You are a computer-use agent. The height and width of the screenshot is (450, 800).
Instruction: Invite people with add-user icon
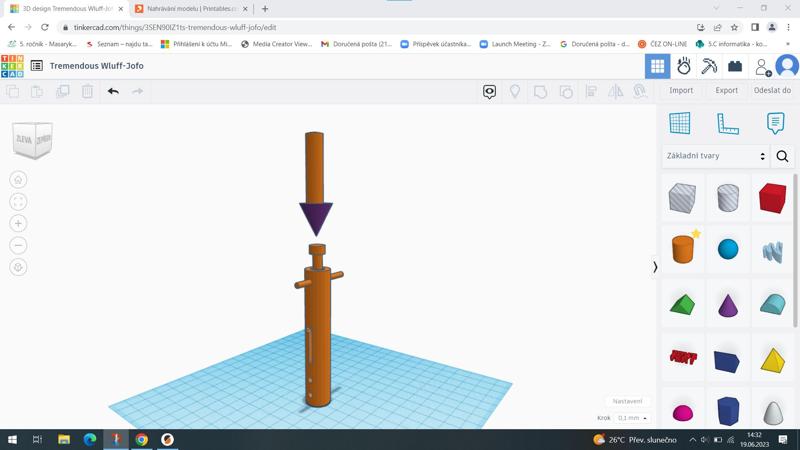[x=763, y=67]
